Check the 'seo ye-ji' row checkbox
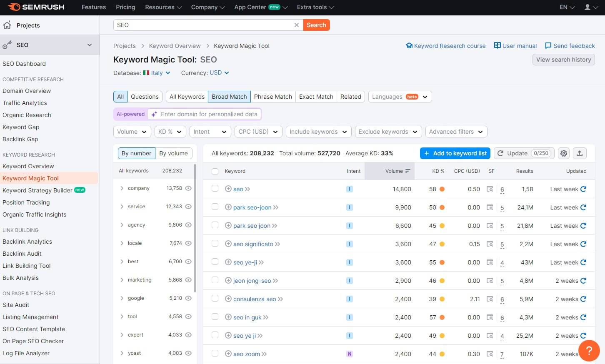The image size is (605, 364). pyautogui.click(x=215, y=262)
